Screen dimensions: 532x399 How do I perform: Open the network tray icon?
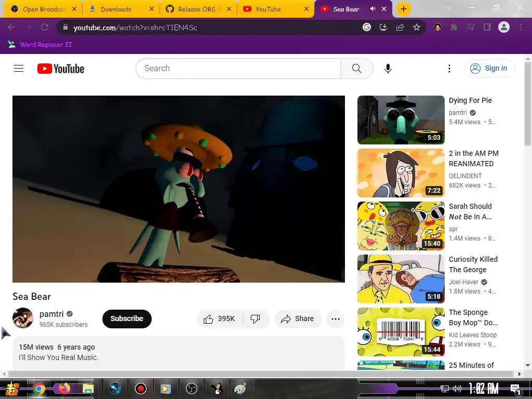point(445,389)
